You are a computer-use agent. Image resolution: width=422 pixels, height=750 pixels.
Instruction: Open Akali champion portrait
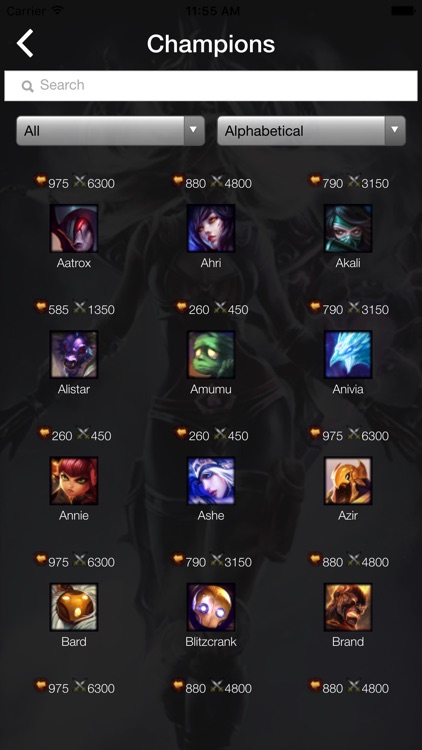tap(348, 229)
